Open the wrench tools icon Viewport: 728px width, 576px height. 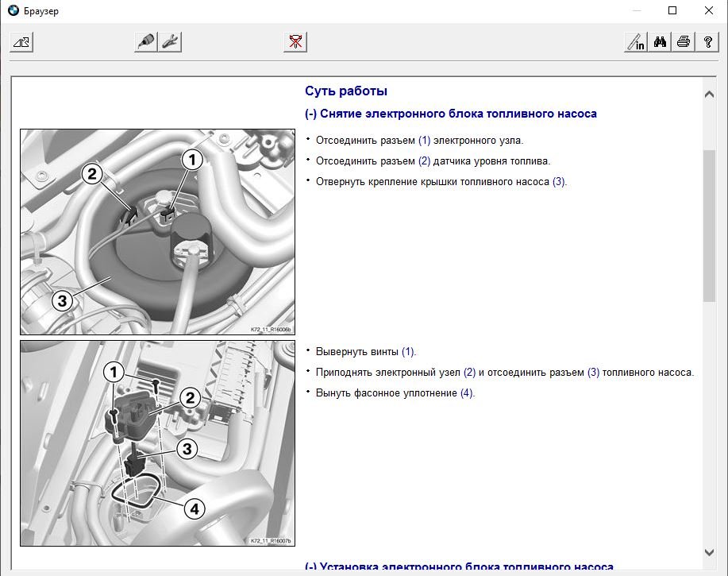(x=169, y=43)
